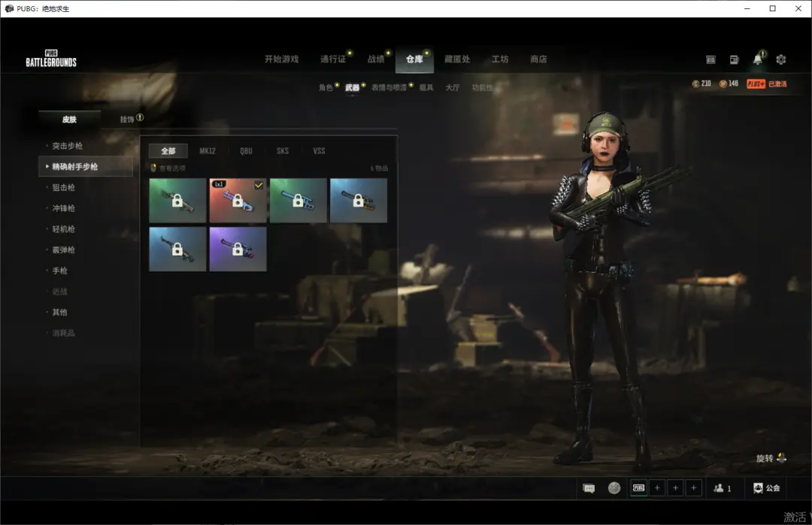The height and width of the screenshot is (525, 812).
Task: Open the PUBG inventory icon beside news
Action: click(710, 59)
